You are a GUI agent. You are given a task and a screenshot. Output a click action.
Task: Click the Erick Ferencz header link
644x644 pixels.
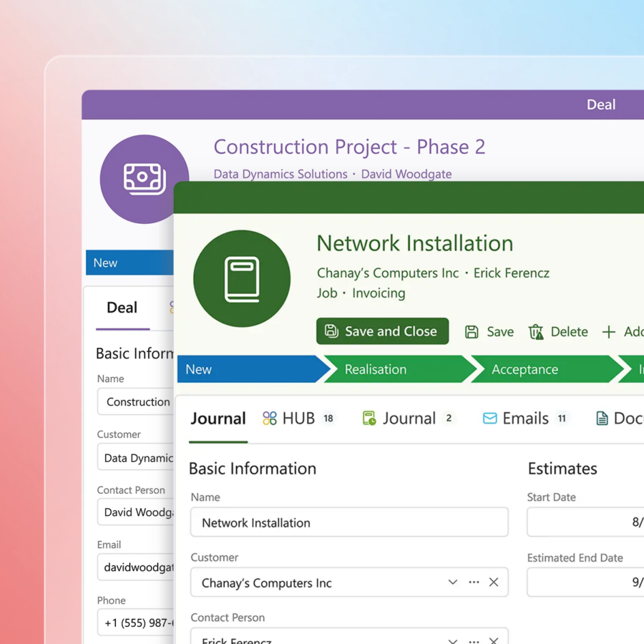(x=512, y=273)
